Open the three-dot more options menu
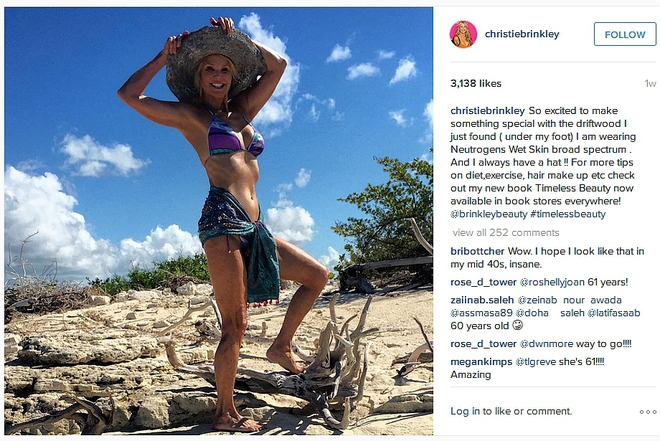The height and width of the screenshot is (441, 660). pyautogui.click(x=647, y=412)
